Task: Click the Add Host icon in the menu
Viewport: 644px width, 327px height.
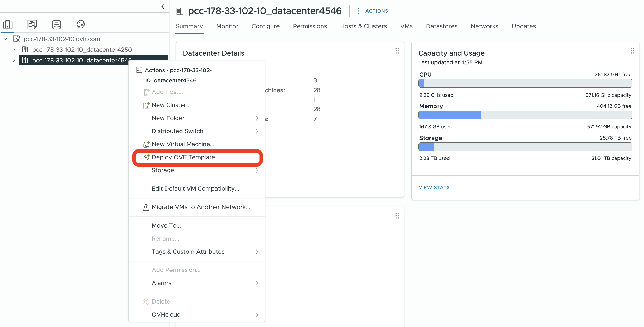Action: [x=147, y=92]
